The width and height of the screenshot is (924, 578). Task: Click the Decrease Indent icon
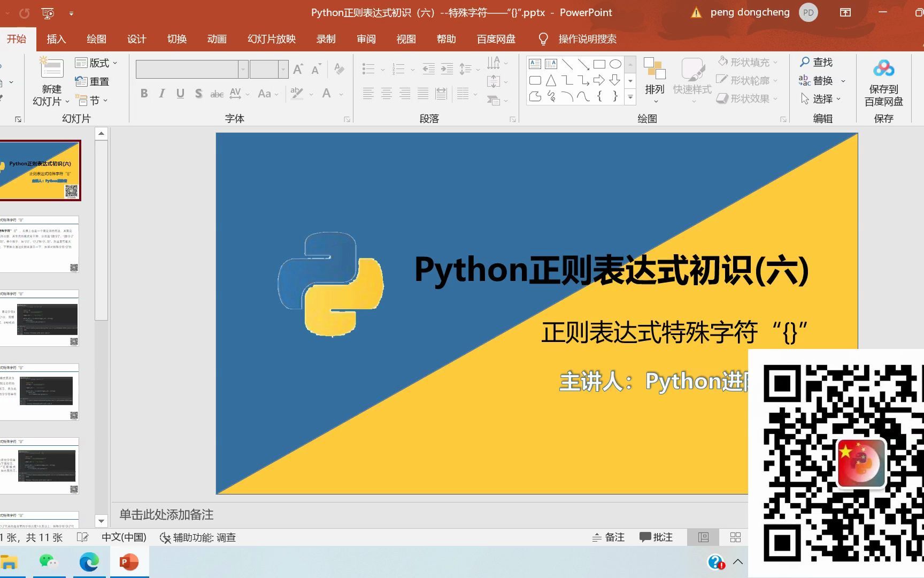(429, 69)
